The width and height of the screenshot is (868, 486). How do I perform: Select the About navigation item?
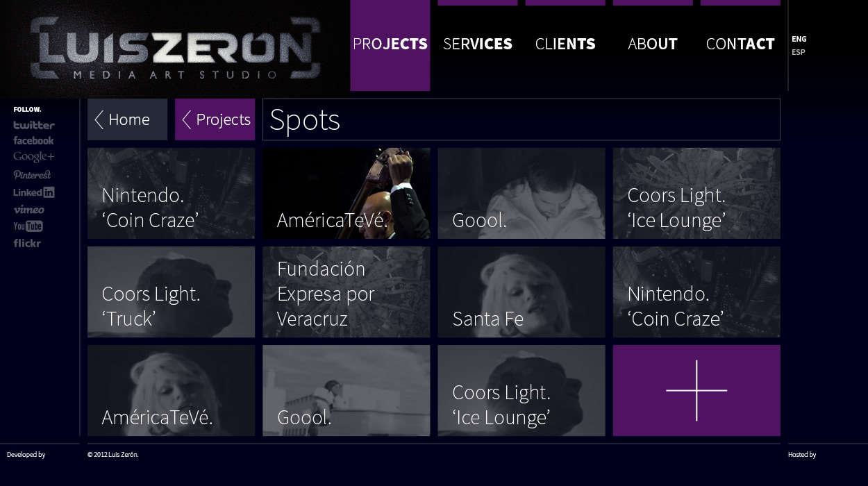click(653, 45)
